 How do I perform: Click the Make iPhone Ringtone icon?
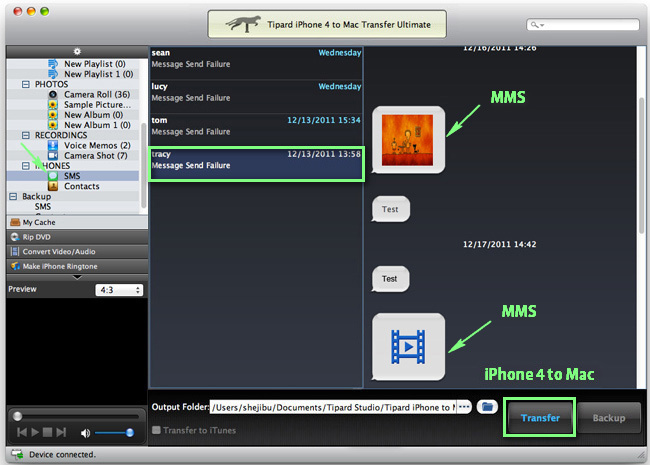[15, 266]
